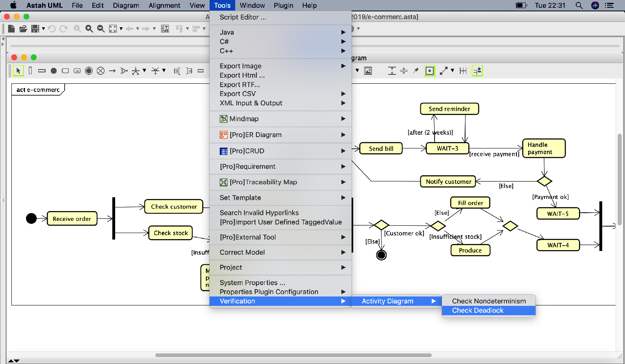Screen dimensions: 625x364
Task: Click the Save floppy disk icon
Action: point(35,28)
